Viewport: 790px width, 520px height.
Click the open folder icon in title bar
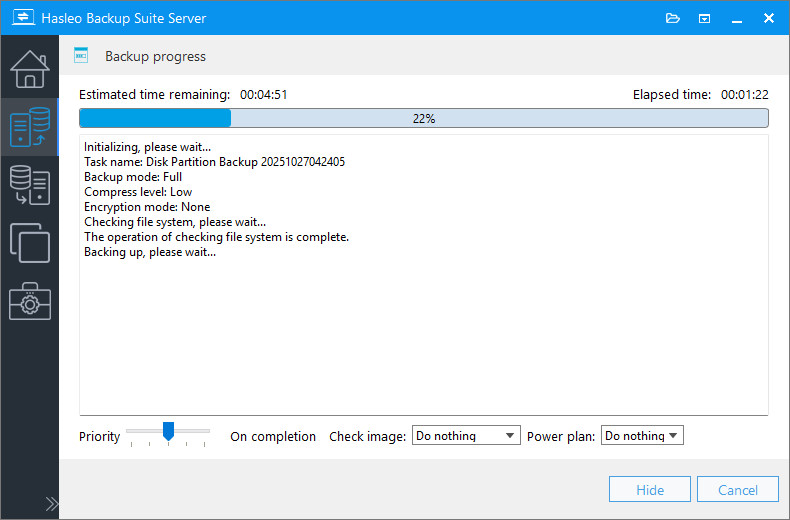point(673,18)
